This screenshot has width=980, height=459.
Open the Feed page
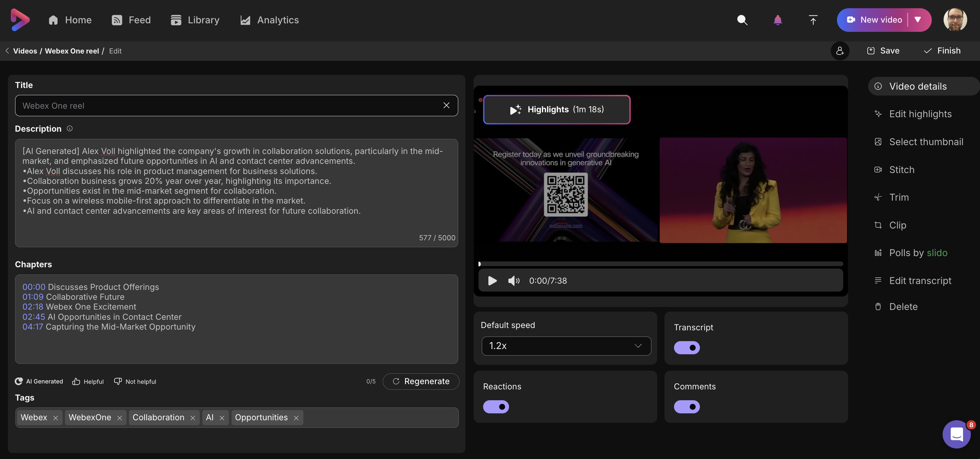pos(131,20)
